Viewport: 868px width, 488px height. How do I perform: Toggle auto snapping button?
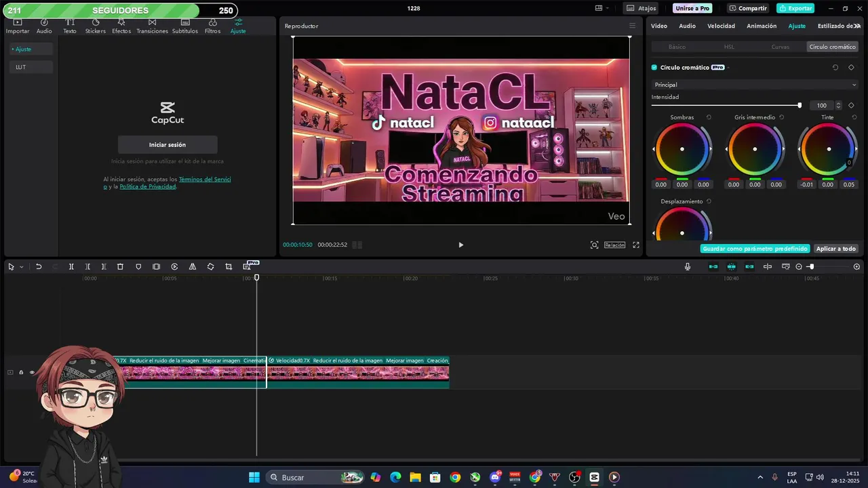click(x=732, y=267)
